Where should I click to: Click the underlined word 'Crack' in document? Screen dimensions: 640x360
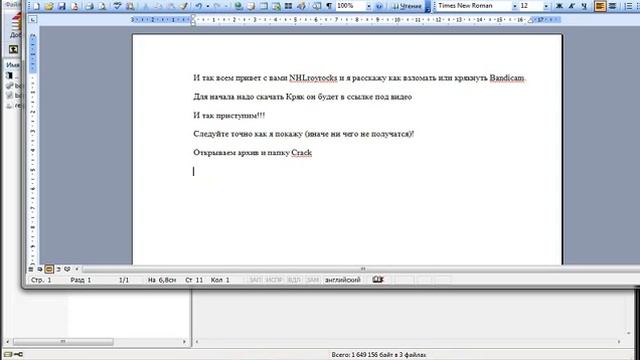(302, 153)
